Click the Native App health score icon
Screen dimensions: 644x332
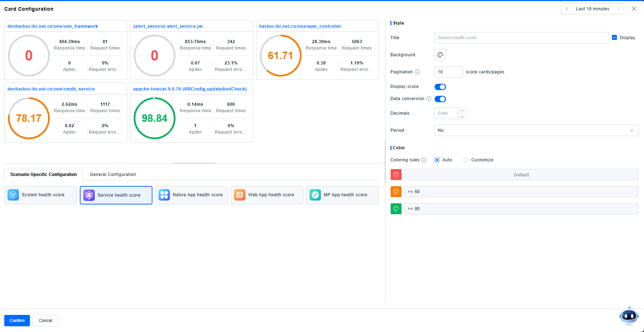pyautogui.click(x=164, y=195)
